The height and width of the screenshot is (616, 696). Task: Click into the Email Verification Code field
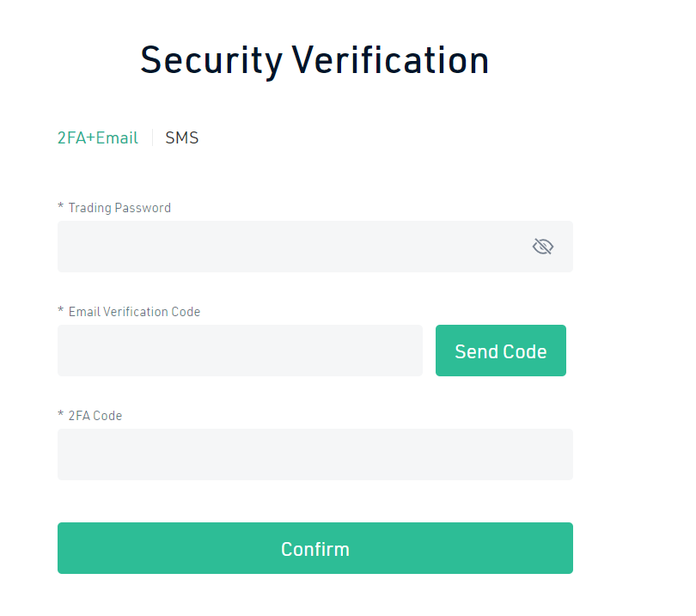(x=240, y=351)
